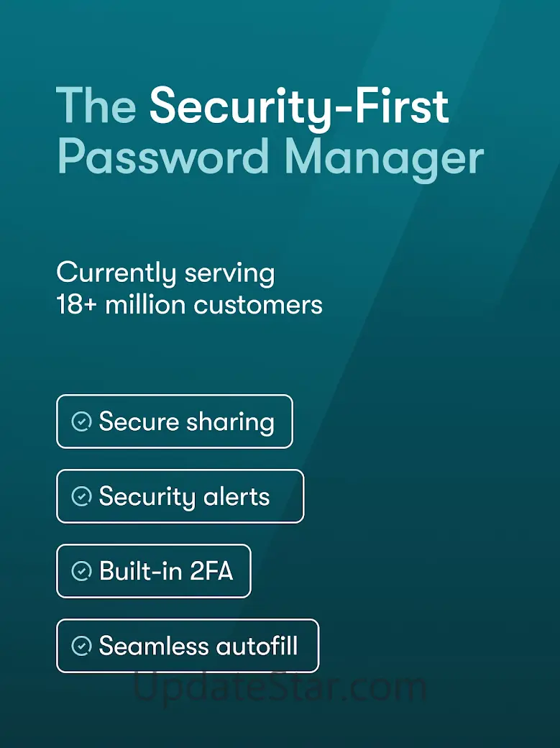Click the checkmark icon beside Built-in 2FA
The width and height of the screenshot is (560, 748).
81,571
